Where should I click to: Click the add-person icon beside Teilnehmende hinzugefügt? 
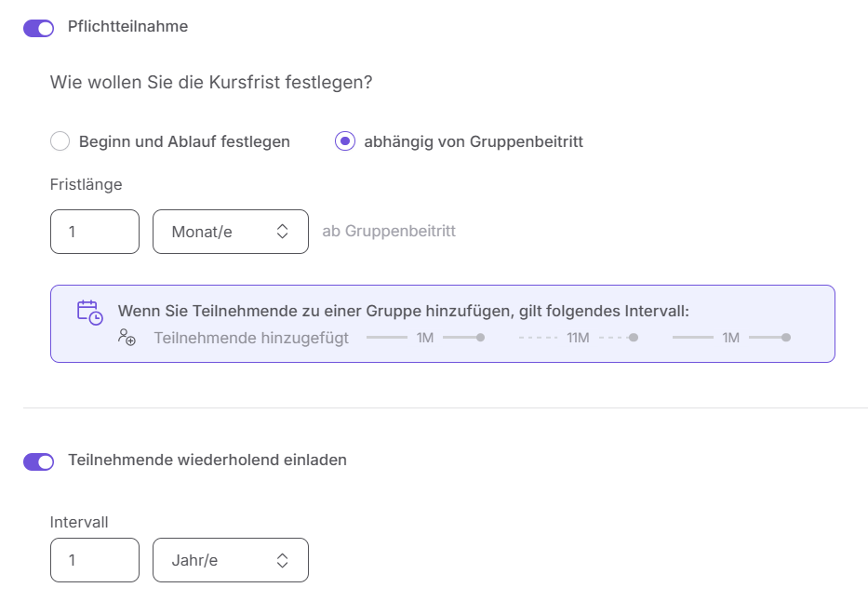127,338
